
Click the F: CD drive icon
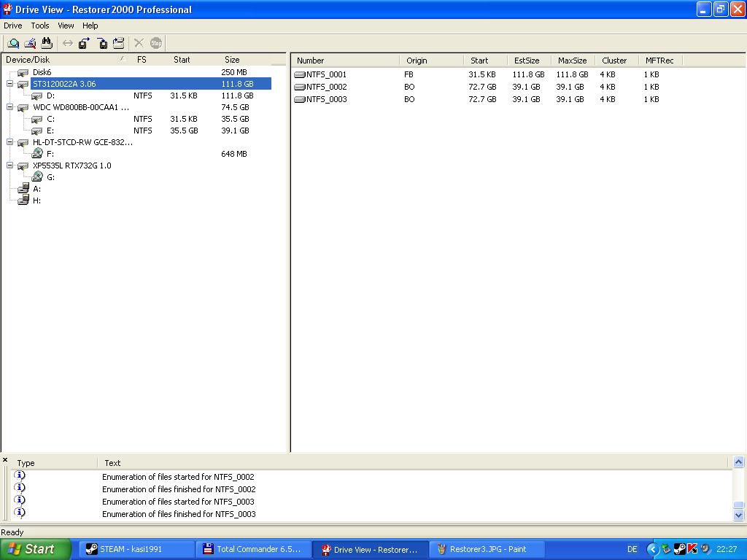tap(36, 153)
